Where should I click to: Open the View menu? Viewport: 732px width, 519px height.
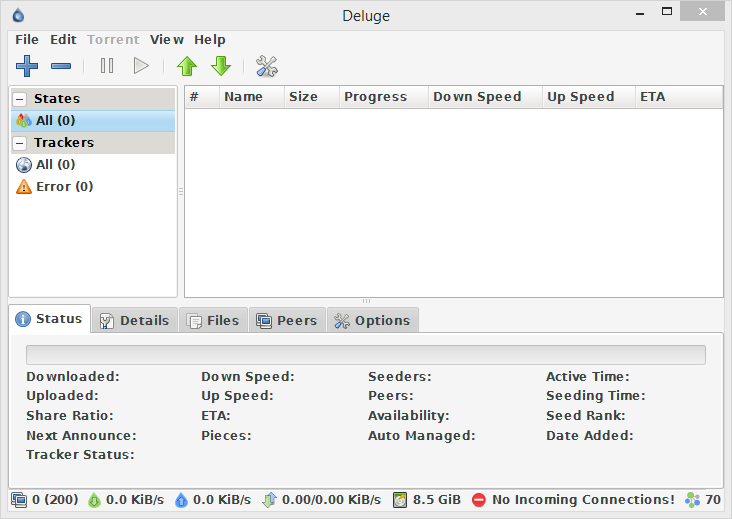point(167,40)
